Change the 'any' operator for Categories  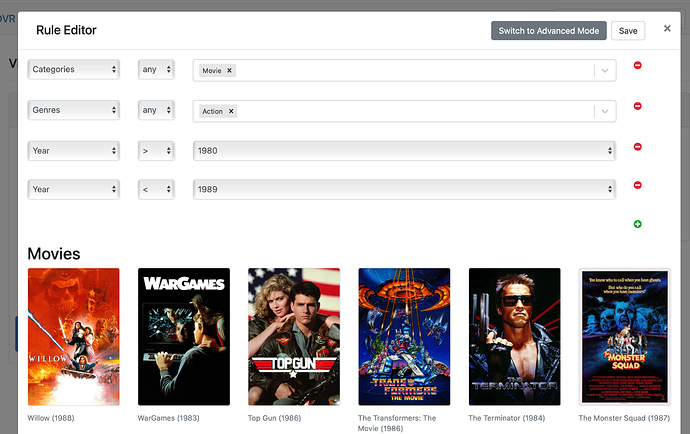click(x=155, y=70)
